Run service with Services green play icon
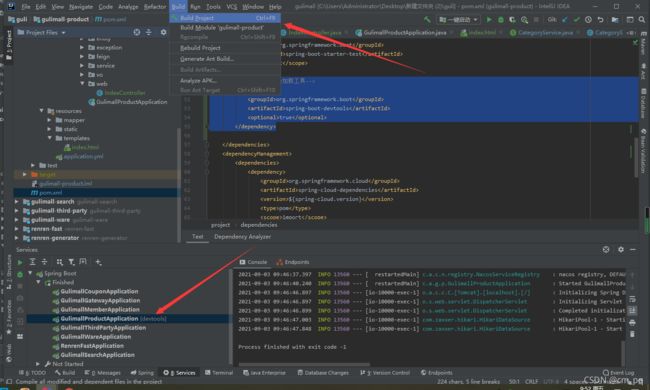Screen dimensions: 650x390 click(20, 262)
